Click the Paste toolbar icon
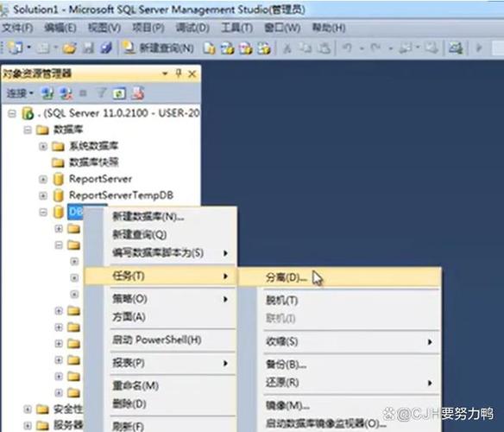 click(x=324, y=48)
